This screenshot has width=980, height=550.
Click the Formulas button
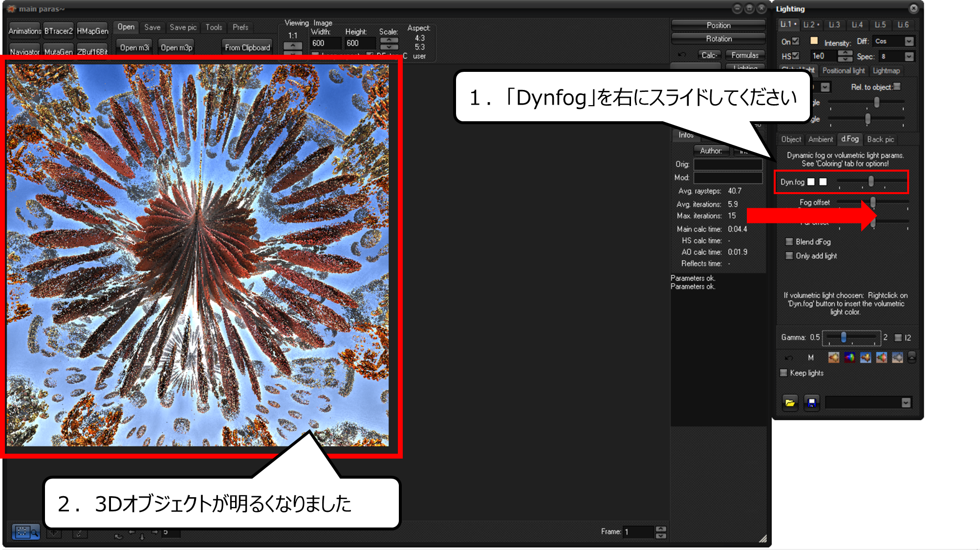tap(745, 55)
